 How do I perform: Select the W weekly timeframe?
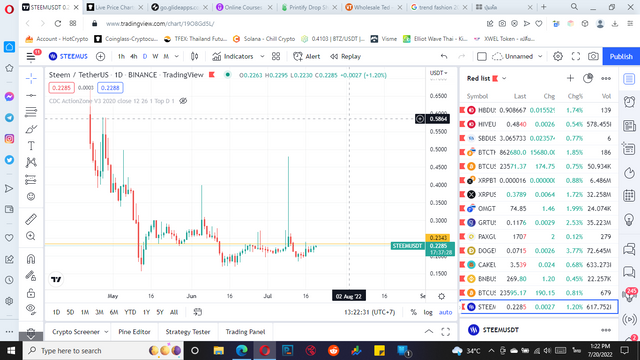click(x=155, y=56)
